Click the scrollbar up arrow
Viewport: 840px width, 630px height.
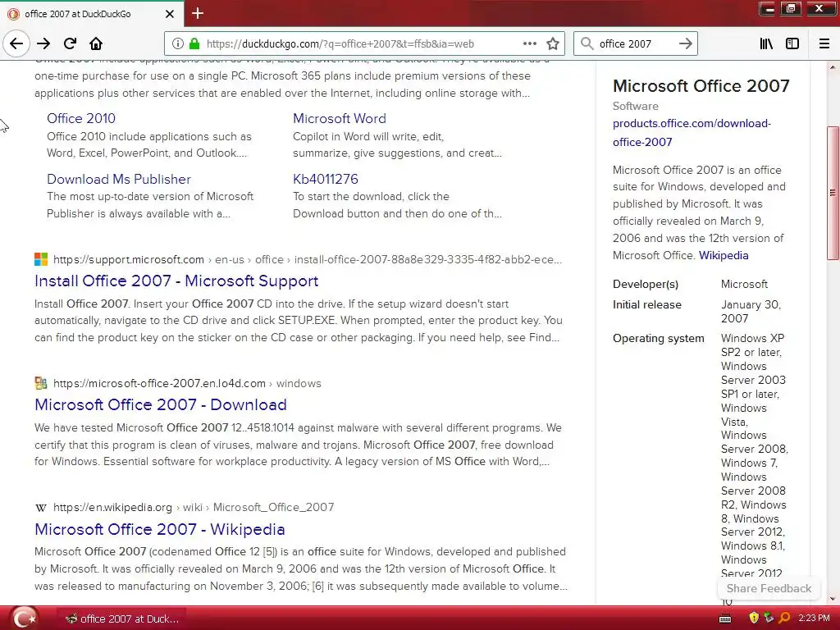click(x=833, y=67)
